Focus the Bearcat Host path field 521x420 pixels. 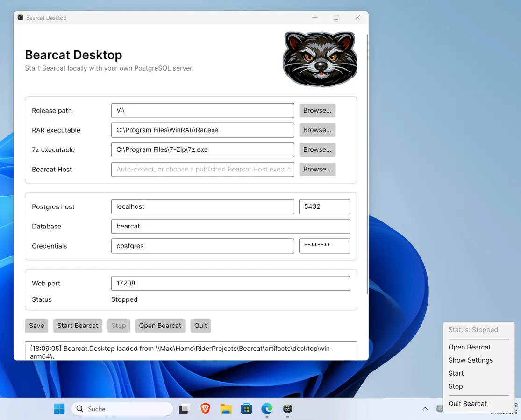[203, 170]
